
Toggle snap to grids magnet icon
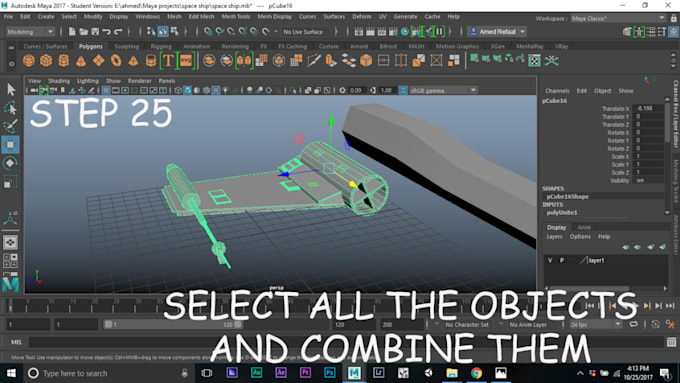(x=208, y=32)
